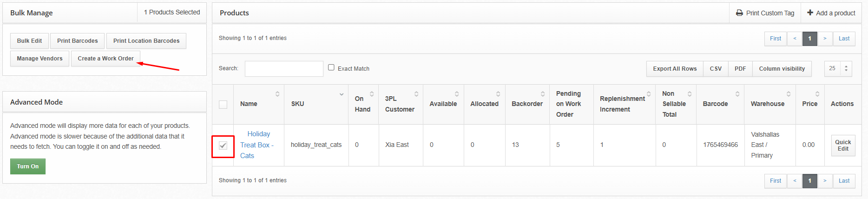
Task: Enable the Exact Match checkbox
Action: pos(331,67)
